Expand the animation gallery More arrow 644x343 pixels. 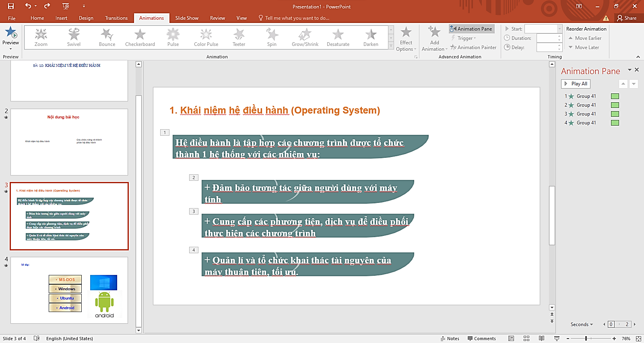pos(391,46)
